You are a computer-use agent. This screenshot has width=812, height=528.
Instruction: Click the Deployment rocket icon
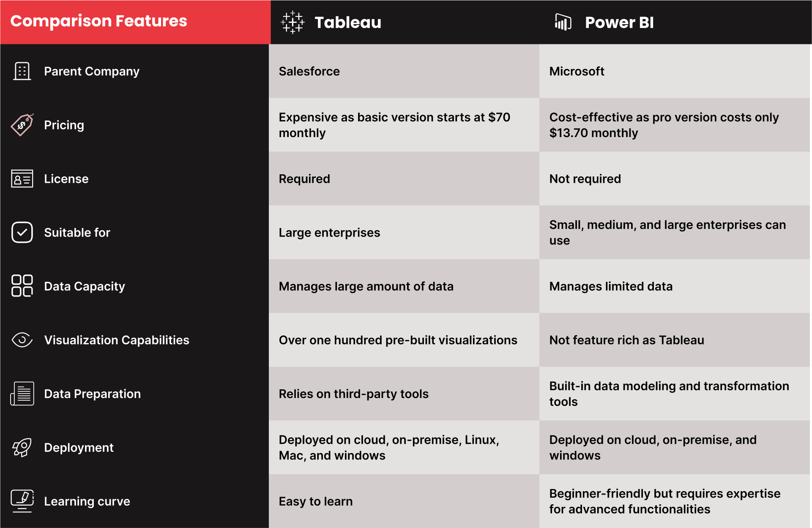[22, 447]
